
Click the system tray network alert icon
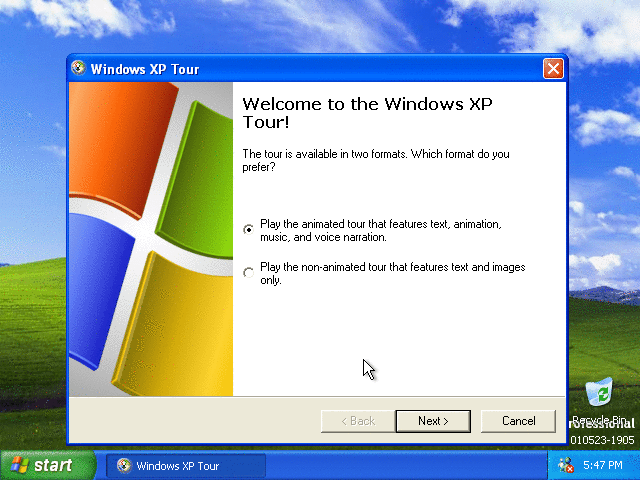pyautogui.click(x=566, y=465)
